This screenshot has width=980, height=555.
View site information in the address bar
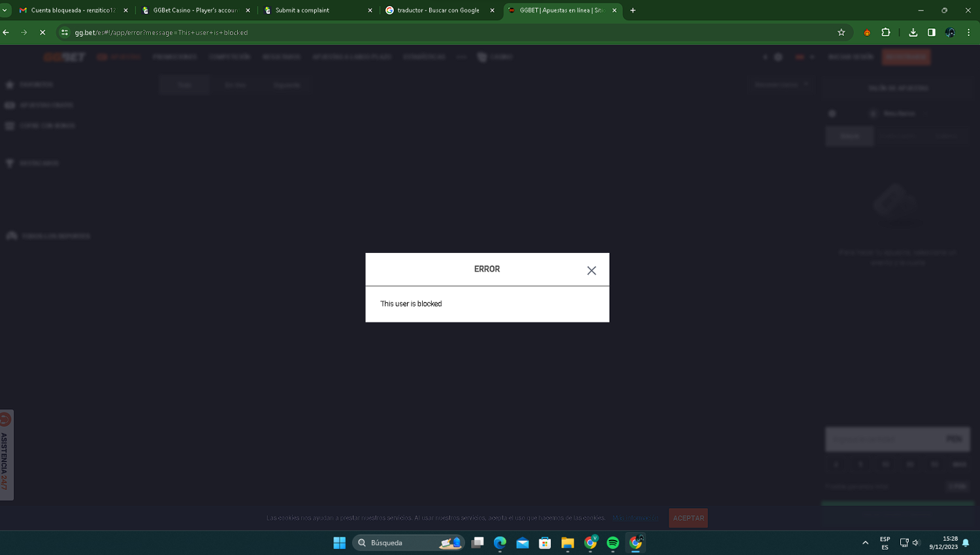click(x=65, y=33)
